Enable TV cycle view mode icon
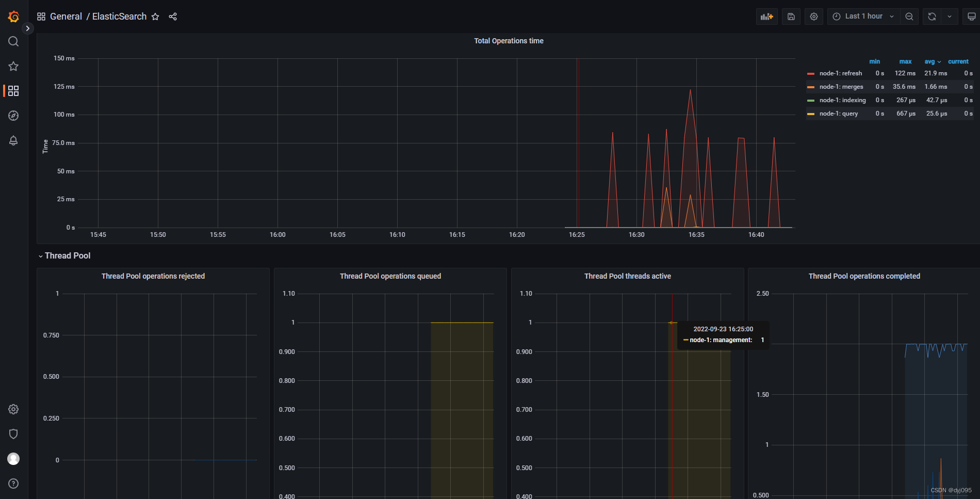 pos(972,16)
